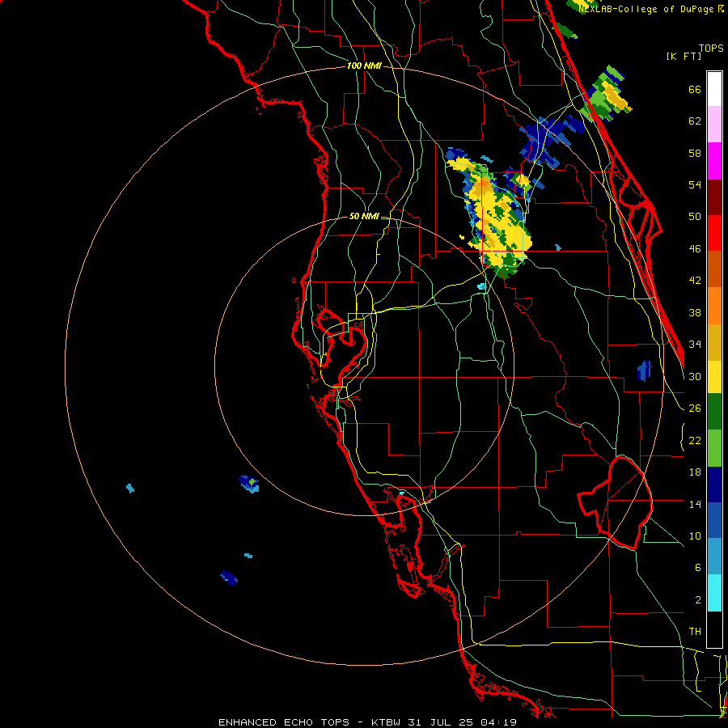Click the "TOPS" legend title
The width and height of the screenshot is (728, 728).
click(711, 48)
